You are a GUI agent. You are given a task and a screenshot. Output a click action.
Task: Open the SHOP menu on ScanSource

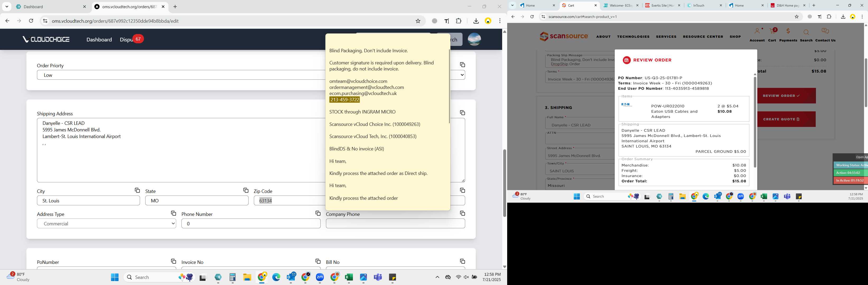[735, 37]
